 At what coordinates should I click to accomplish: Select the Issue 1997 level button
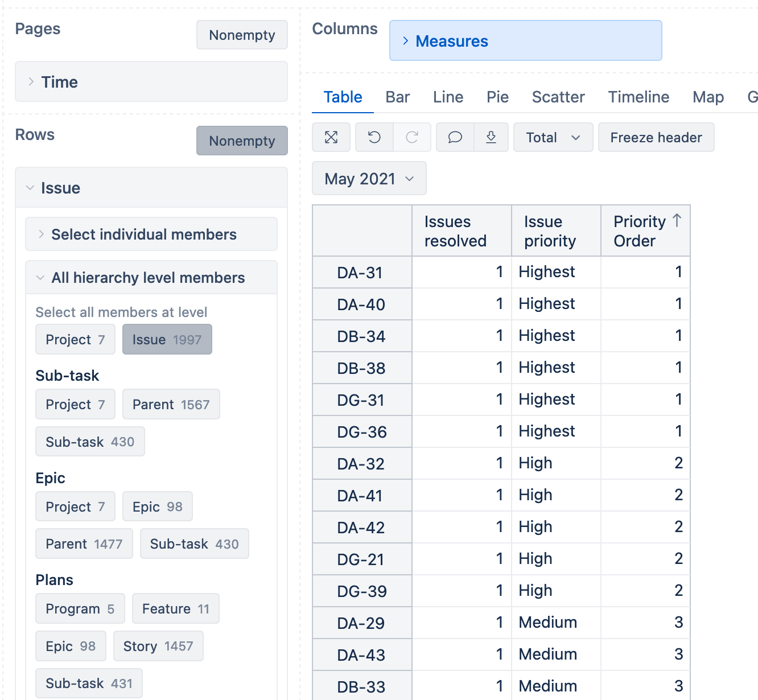click(167, 340)
